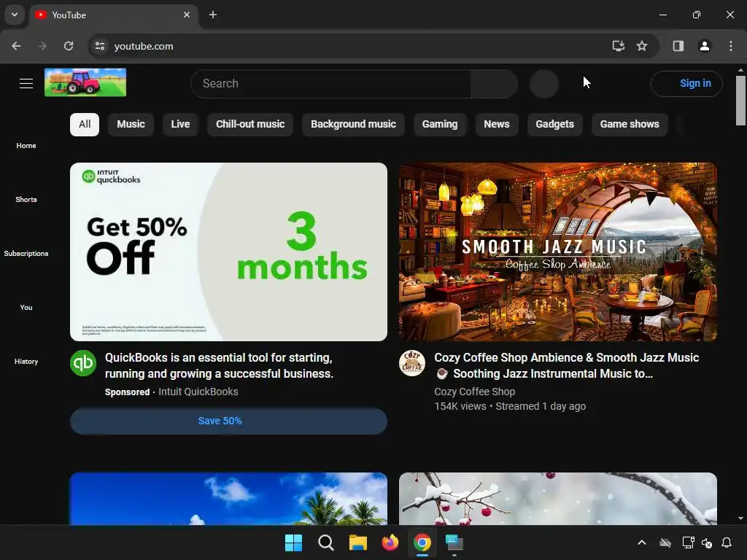The image size is (747, 560).
Task: Click the Save 50% ad button
Action: (228, 421)
